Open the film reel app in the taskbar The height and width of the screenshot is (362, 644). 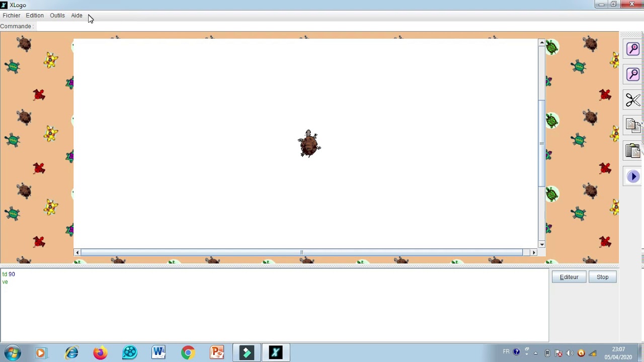click(x=129, y=352)
